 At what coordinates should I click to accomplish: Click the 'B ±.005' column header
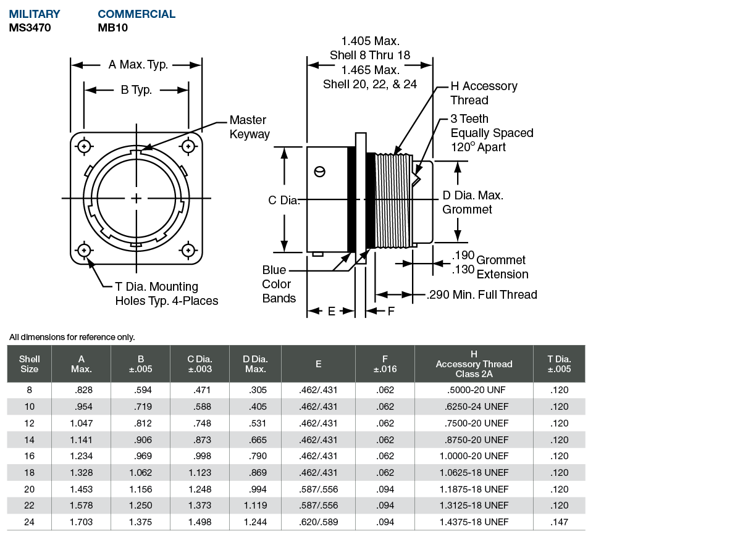tap(141, 364)
